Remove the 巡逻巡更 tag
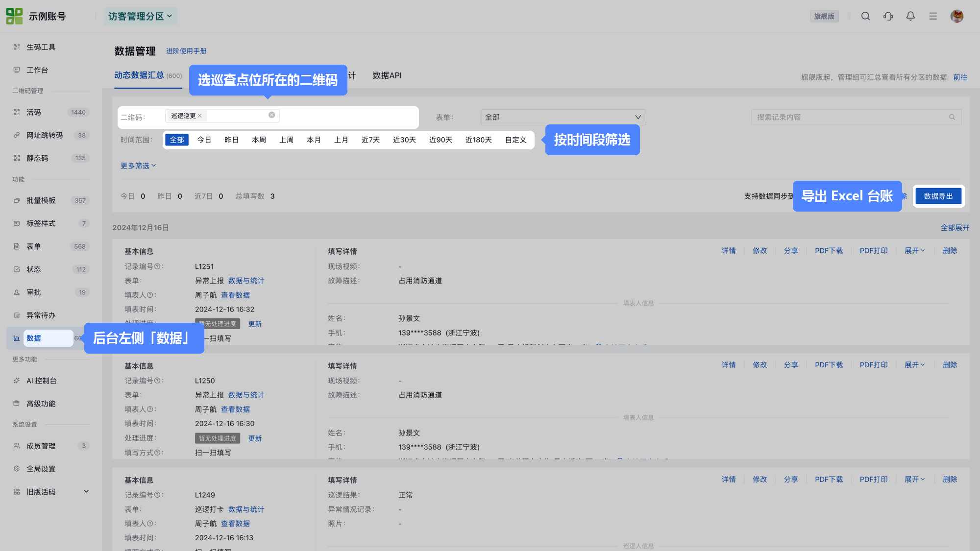Image resolution: width=980 pixels, height=551 pixels. (x=200, y=116)
